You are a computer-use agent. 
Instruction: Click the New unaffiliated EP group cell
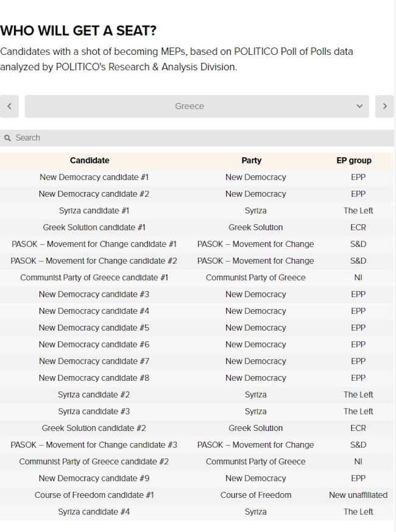point(358,495)
